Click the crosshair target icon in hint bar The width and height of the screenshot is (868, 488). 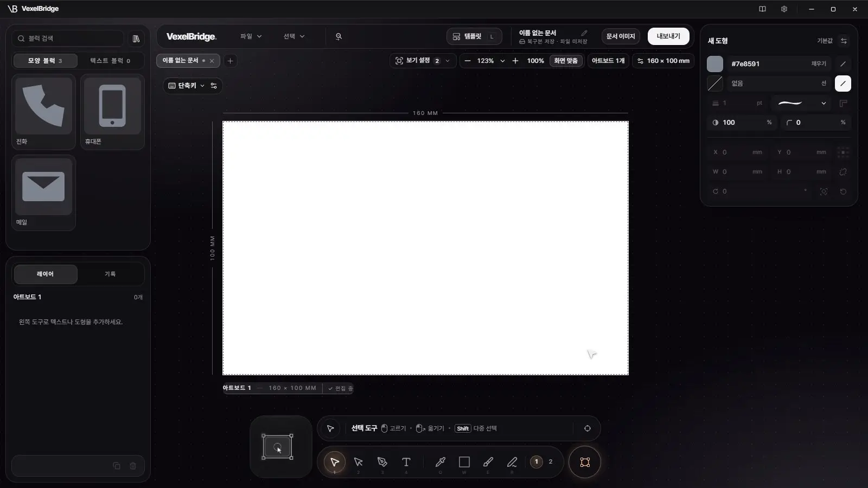(587, 428)
